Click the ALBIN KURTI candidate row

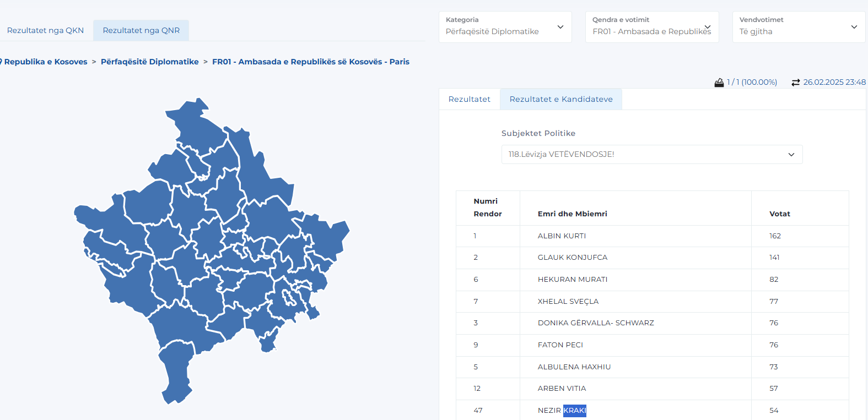click(x=652, y=236)
